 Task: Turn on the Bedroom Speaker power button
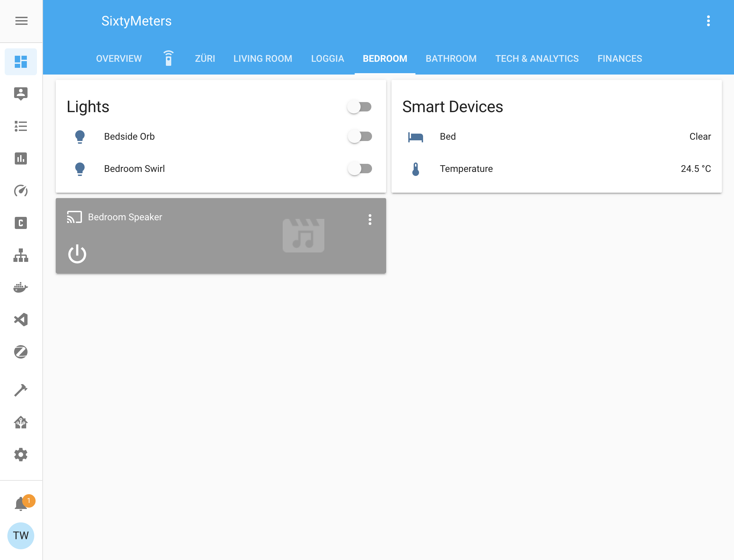pyautogui.click(x=77, y=254)
